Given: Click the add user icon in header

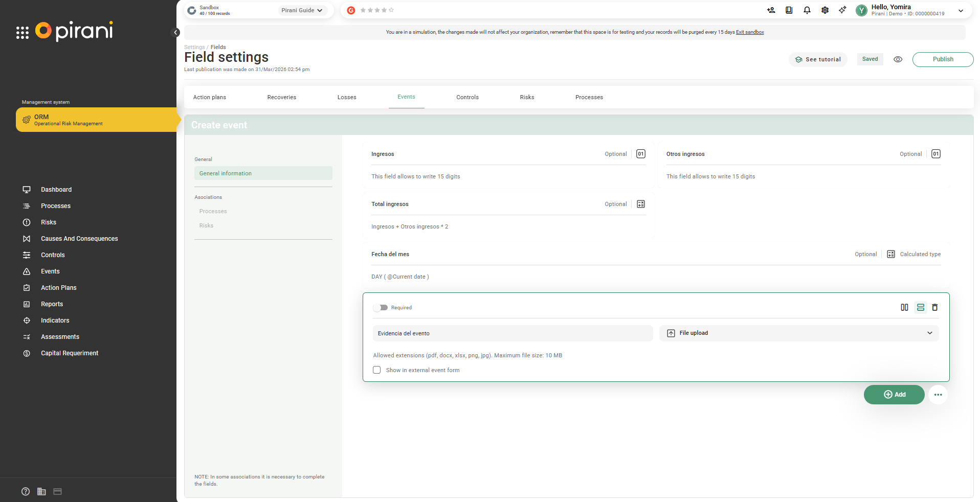Looking at the screenshot, I should coord(771,10).
